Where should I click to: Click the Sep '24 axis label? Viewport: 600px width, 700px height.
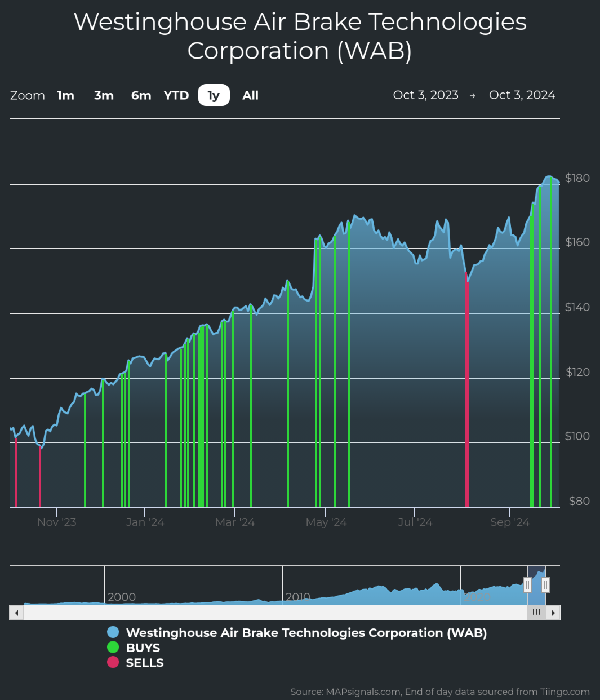tap(510, 522)
